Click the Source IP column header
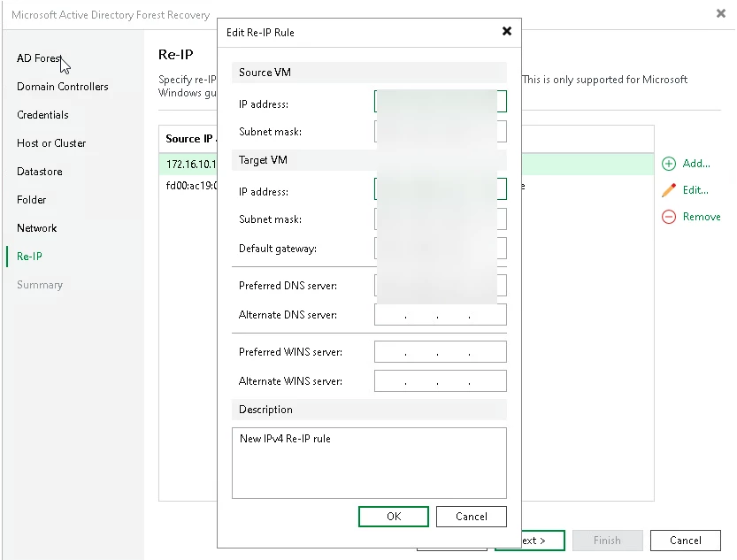 point(189,139)
